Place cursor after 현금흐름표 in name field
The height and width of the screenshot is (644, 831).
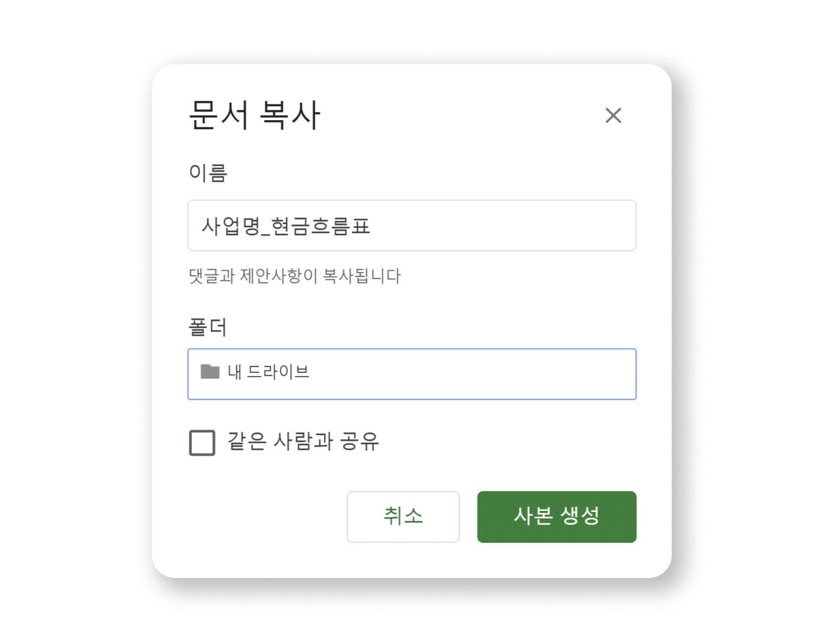[x=371, y=226]
